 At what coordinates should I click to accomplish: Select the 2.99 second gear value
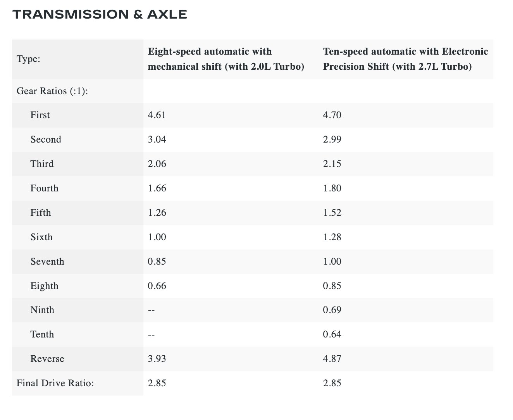click(332, 139)
